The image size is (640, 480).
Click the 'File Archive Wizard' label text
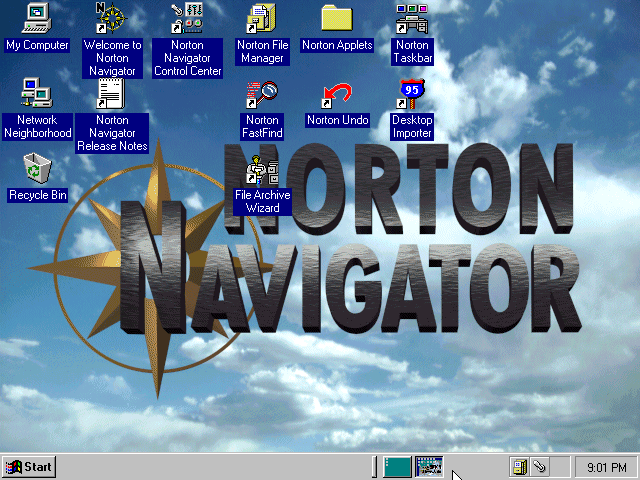[x=262, y=202]
